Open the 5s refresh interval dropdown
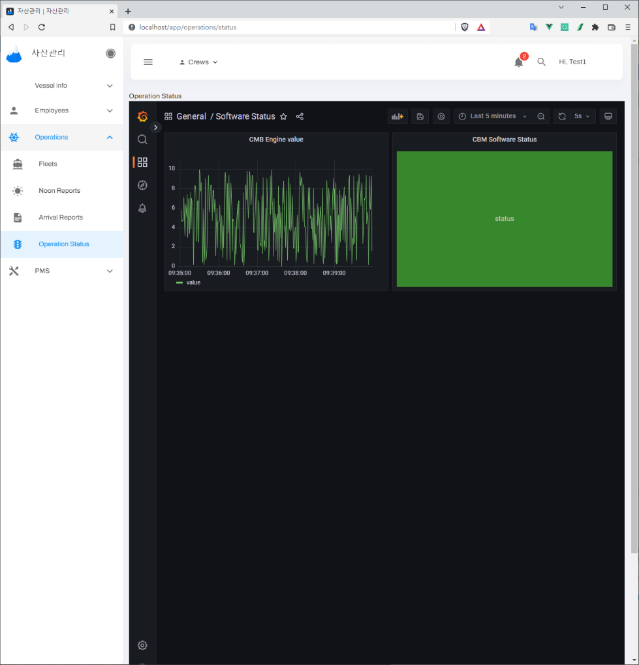Viewport: 639px width, 665px height. 582,116
